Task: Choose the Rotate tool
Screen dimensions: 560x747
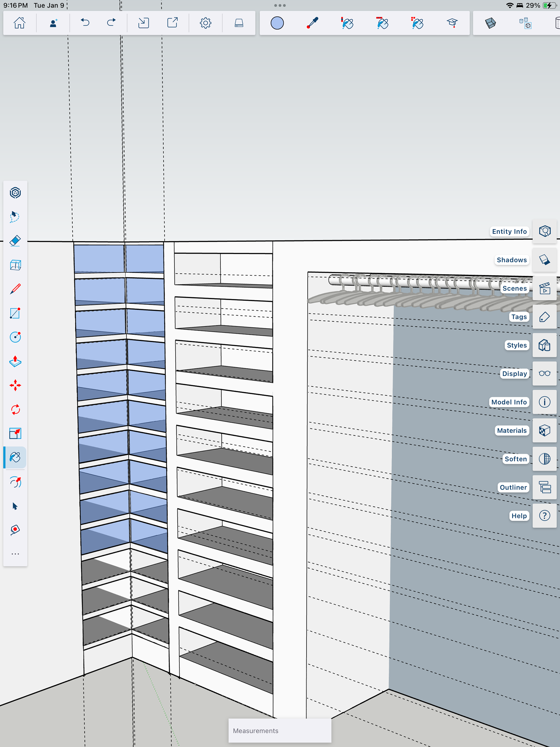Action: [15, 410]
